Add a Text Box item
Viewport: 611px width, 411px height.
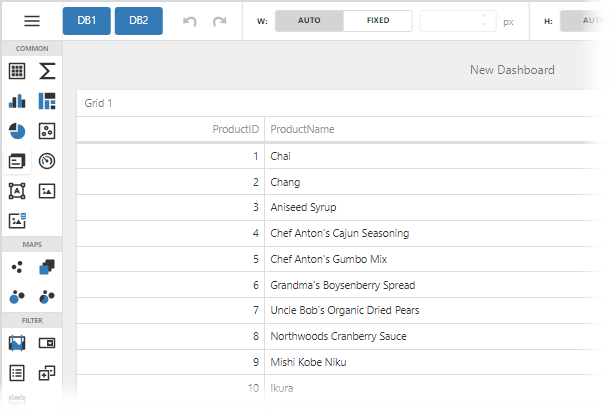point(17,191)
